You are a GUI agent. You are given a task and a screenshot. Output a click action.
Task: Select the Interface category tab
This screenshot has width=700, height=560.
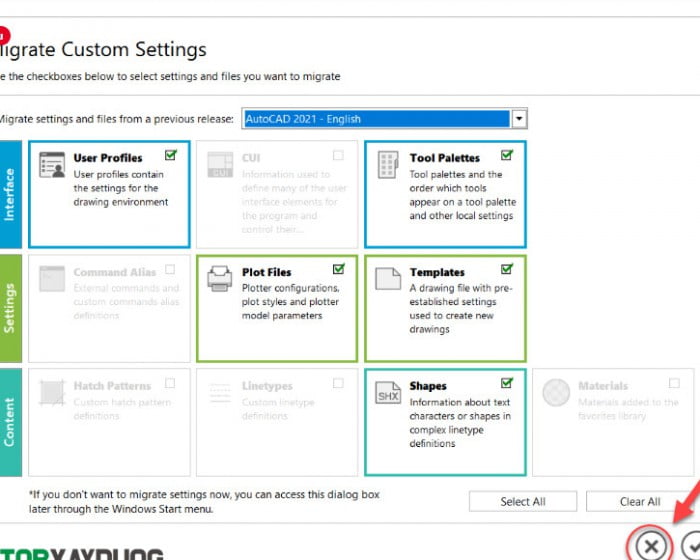10,194
